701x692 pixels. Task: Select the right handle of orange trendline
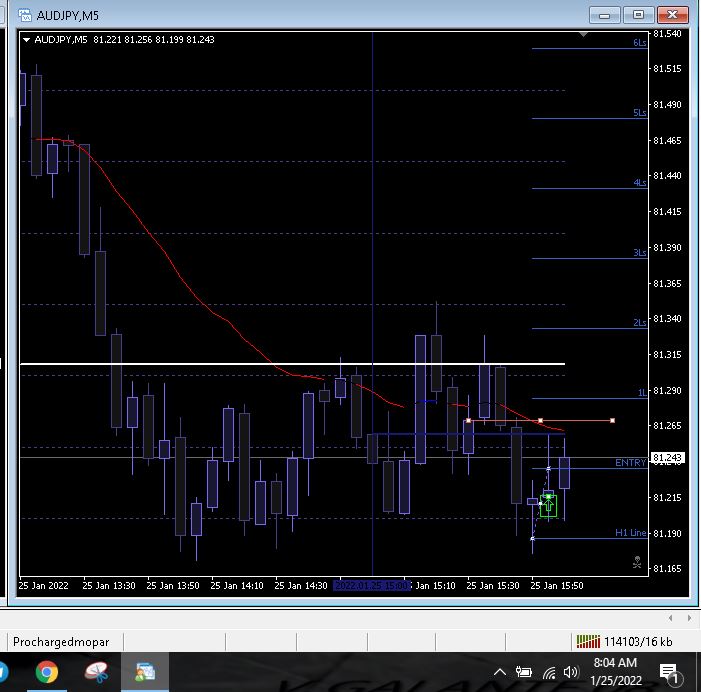point(612,421)
